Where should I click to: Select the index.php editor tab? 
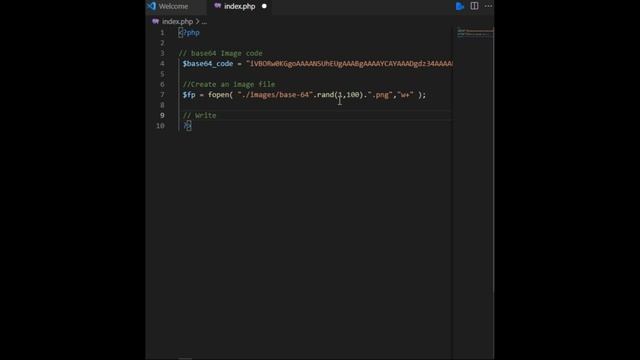coord(240,7)
